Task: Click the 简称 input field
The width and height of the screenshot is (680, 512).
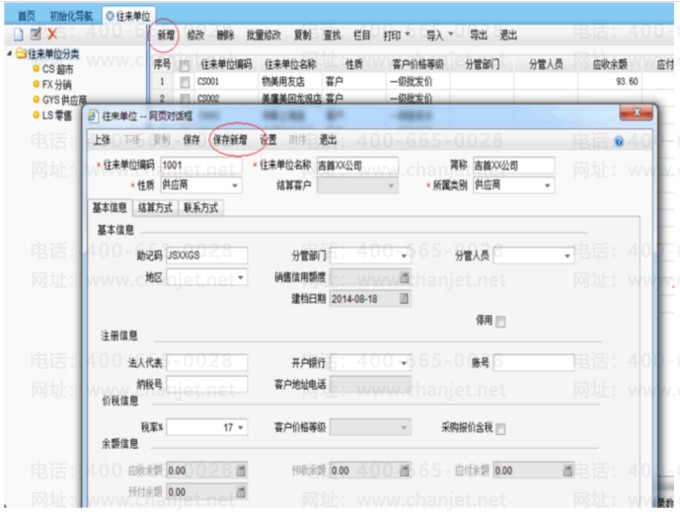Action: pos(513,165)
